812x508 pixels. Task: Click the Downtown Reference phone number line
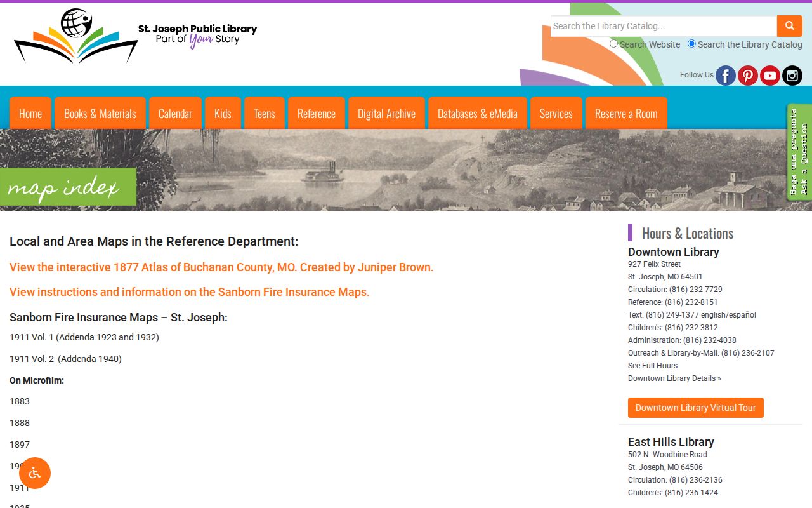pyautogui.click(x=673, y=302)
